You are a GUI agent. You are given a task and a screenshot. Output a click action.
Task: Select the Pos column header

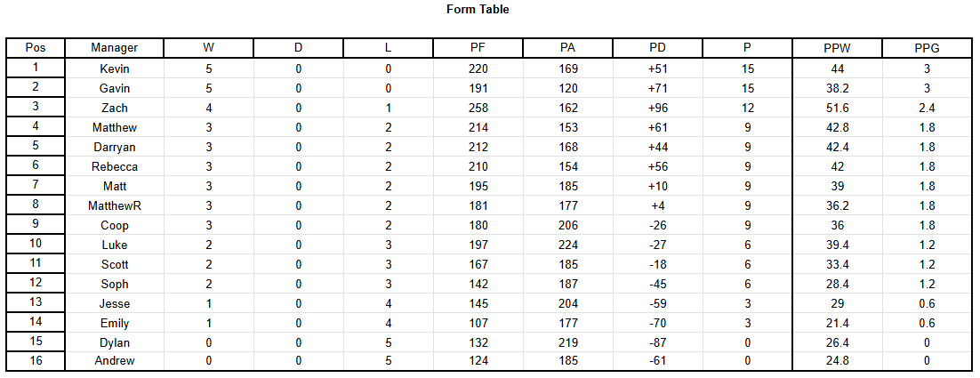36,47
